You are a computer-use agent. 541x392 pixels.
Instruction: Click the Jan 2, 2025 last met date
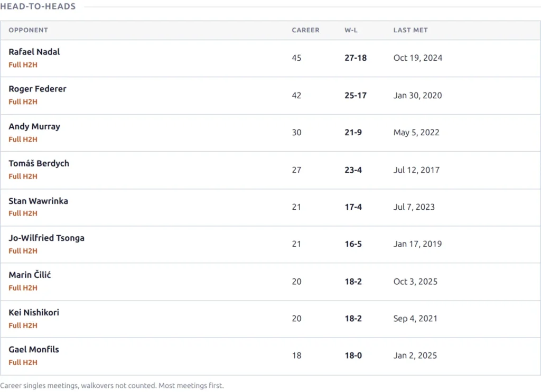[415, 356]
